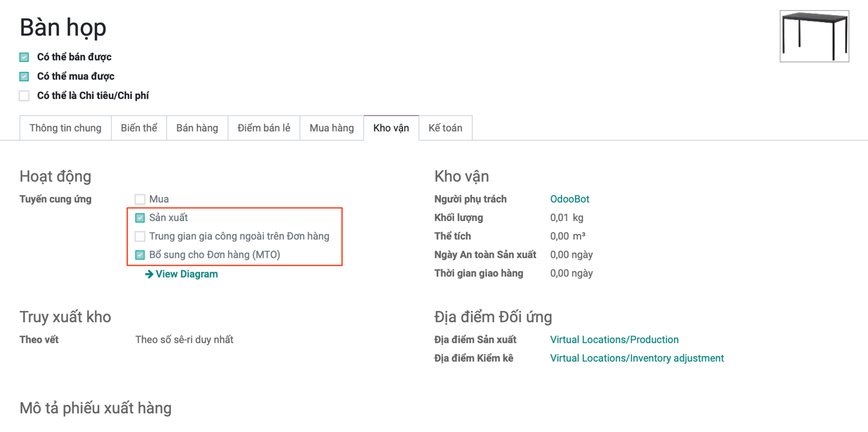Open the "Thông tin chung" tab
Viewport: 868px width, 432px height.
66,128
